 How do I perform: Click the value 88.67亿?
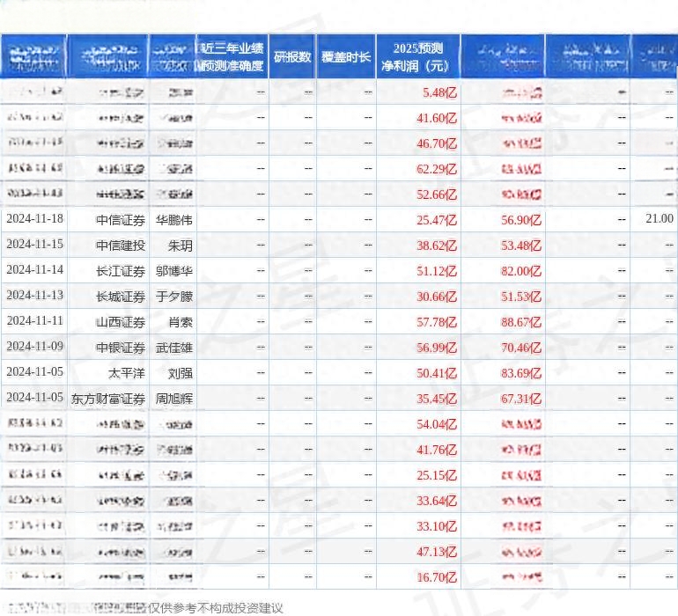point(521,322)
